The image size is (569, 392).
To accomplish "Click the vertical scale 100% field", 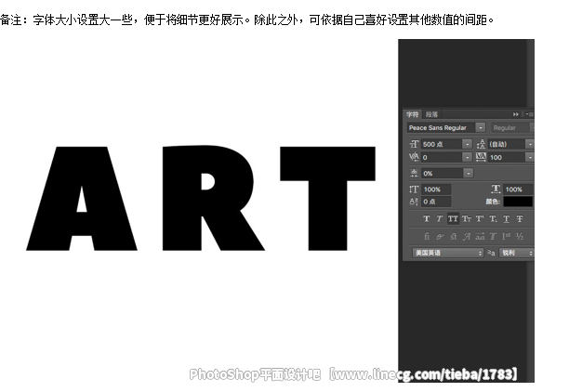I will [436, 189].
